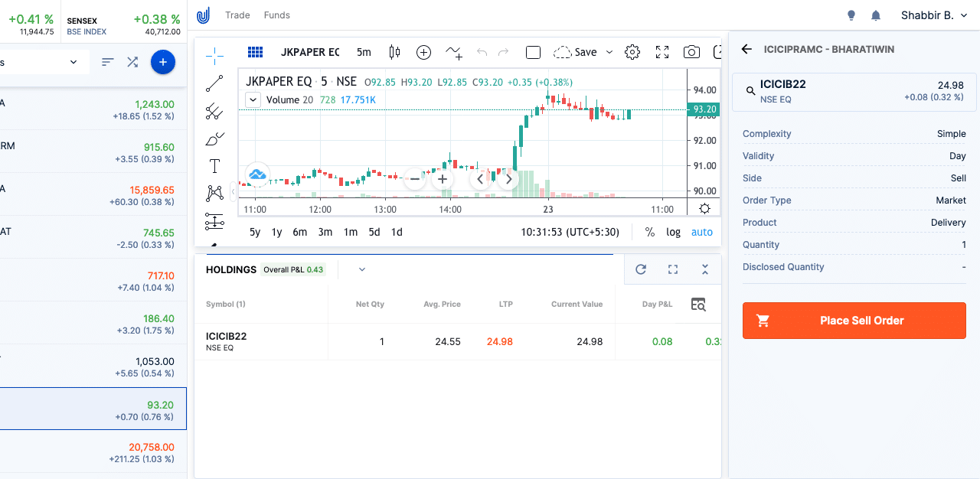Open the Trade menu
This screenshot has width=980, height=479.
[x=237, y=15]
